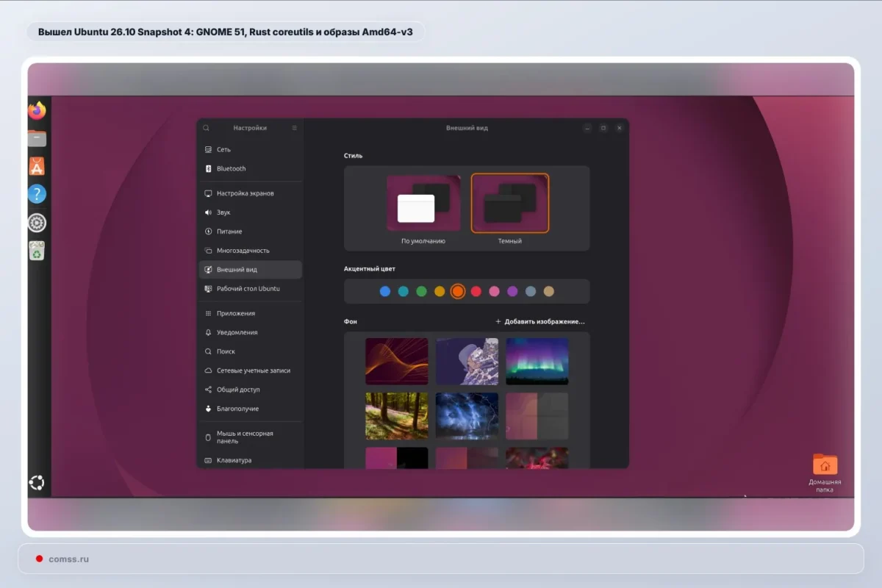The width and height of the screenshot is (882, 588).
Task: Choose the slate gray-blue accent color
Action: [531, 292]
